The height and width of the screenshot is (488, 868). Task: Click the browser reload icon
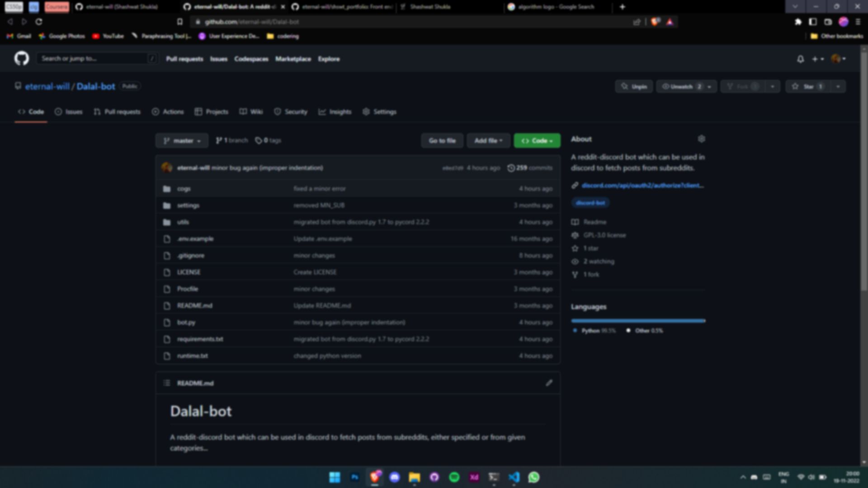[x=39, y=22]
